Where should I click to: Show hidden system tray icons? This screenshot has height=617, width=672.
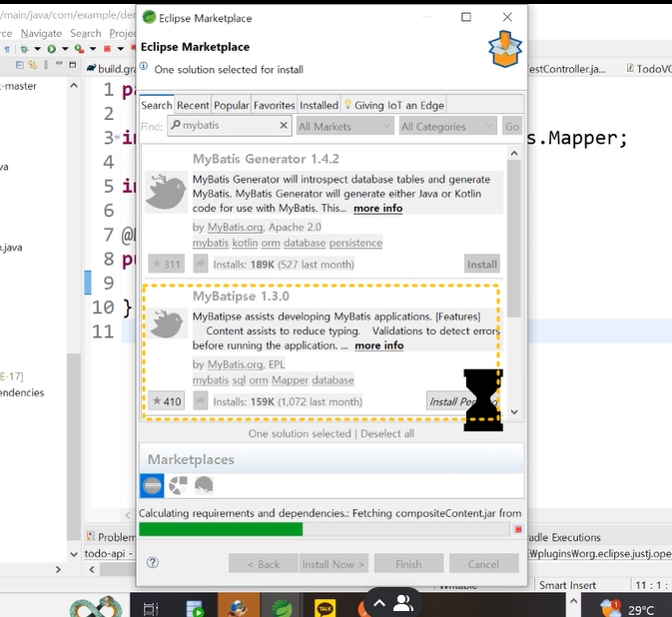point(574,601)
